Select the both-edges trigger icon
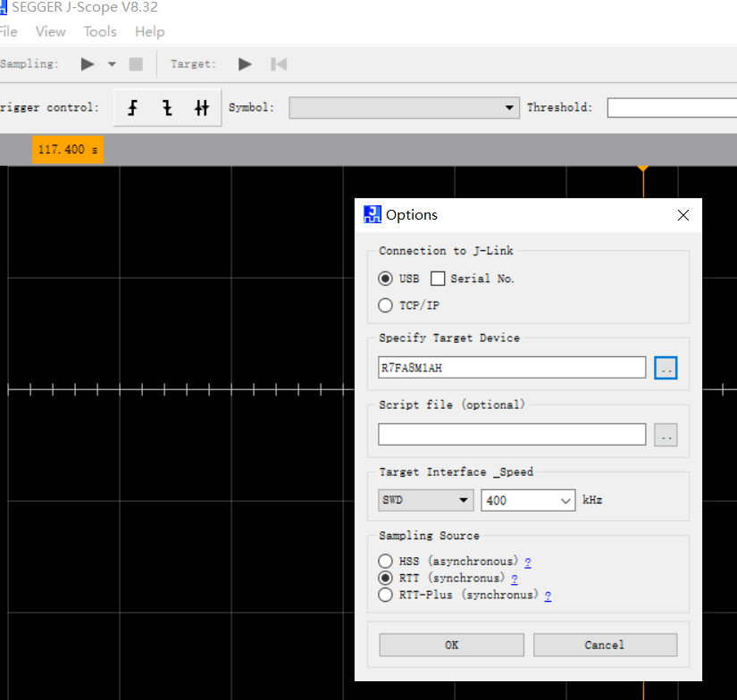The height and width of the screenshot is (700, 737). coord(201,107)
